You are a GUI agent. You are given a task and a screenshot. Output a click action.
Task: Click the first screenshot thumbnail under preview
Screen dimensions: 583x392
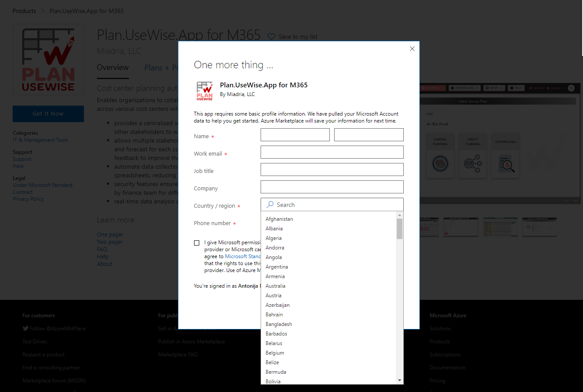429,227
